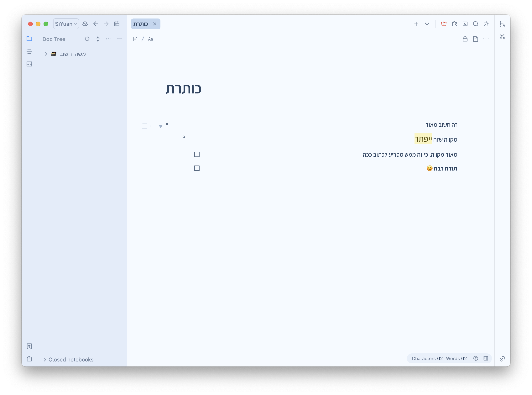Create a daily note via the calendar icon
This screenshot has height=395, width=532.
(x=117, y=24)
